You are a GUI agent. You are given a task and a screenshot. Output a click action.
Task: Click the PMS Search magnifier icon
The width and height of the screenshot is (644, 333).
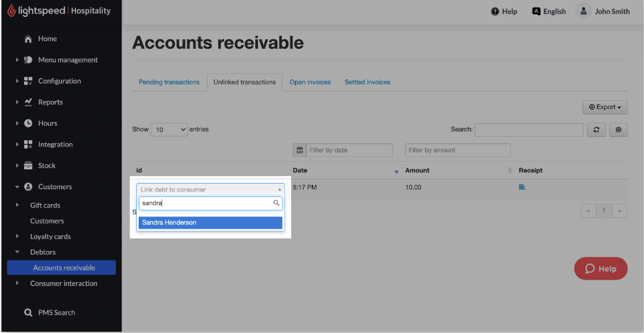pyautogui.click(x=28, y=313)
